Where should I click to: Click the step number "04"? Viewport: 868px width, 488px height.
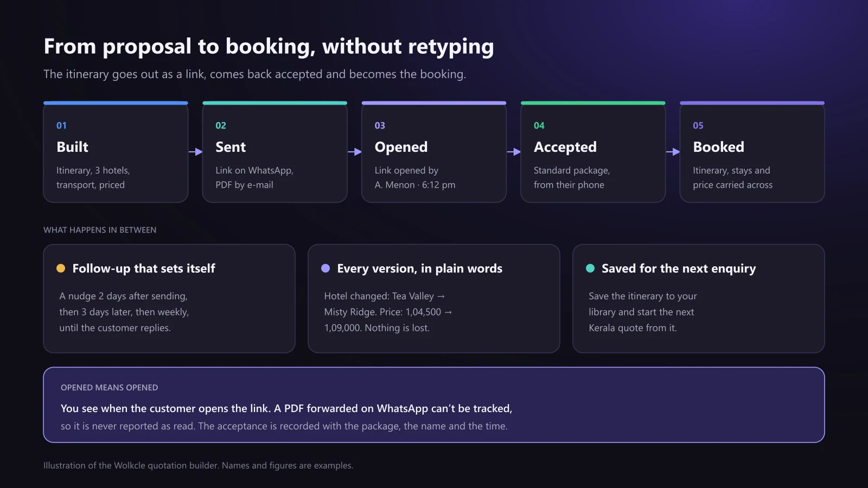point(539,126)
